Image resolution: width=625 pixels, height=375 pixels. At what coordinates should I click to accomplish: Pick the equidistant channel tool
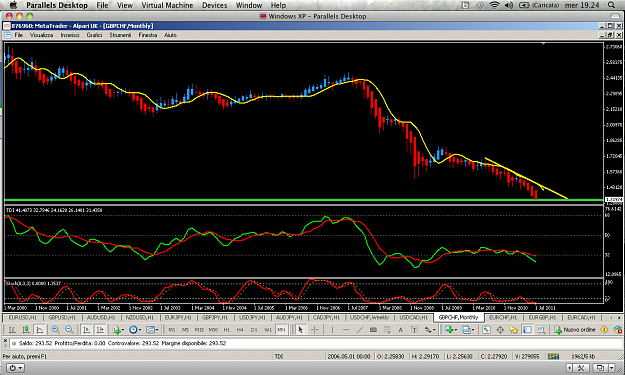click(x=373, y=330)
